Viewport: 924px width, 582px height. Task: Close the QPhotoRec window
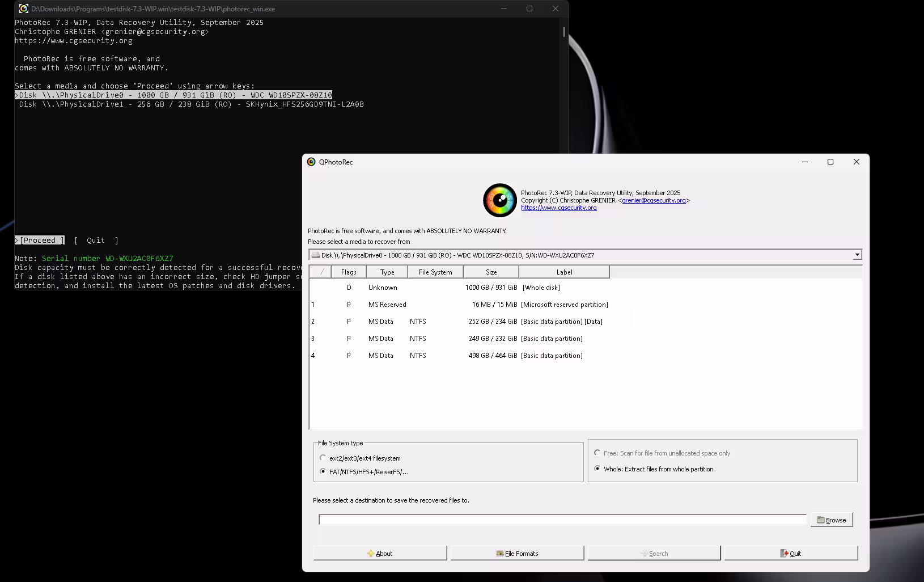click(x=857, y=162)
